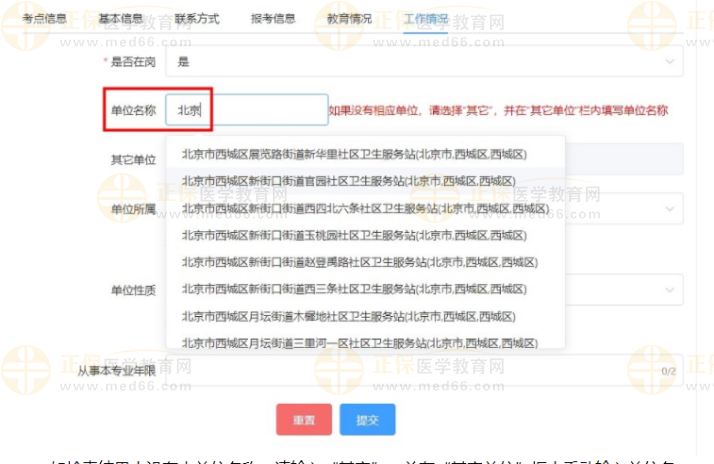Choose 展览路街道新华里社区卫生服务站 from suggestions
The image size is (714, 464).
(354, 154)
